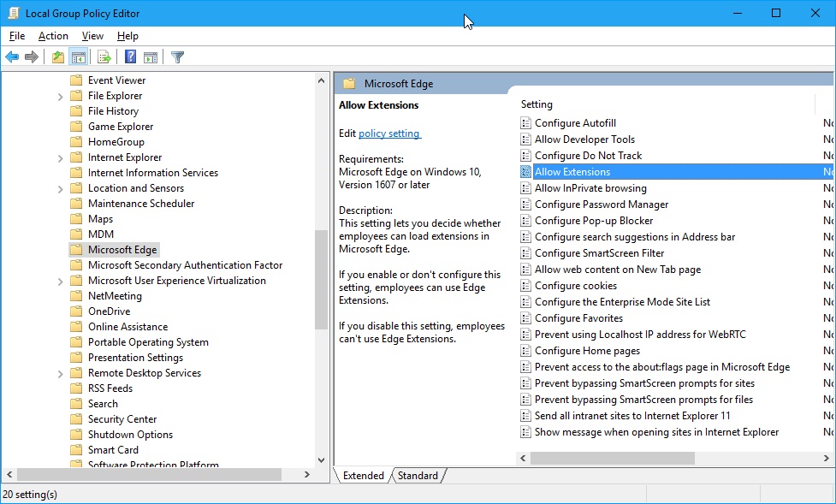Select NetMeeting in the tree
The image size is (836, 504).
[x=115, y=296]
